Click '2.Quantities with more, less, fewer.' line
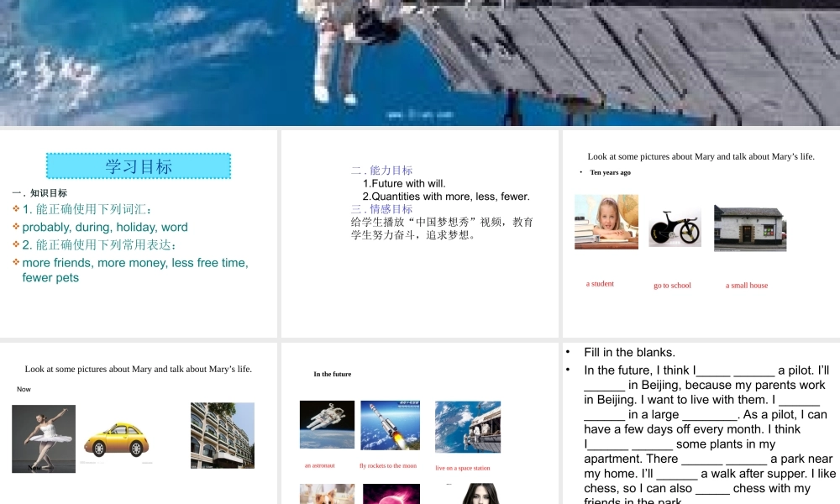 tap(446, 197)
